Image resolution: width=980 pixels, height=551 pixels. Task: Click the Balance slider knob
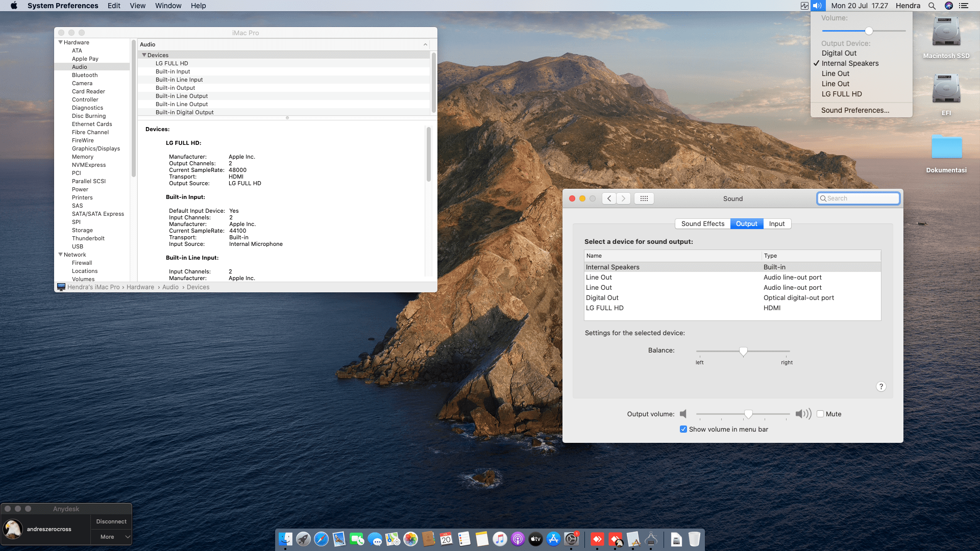point(744,351)
